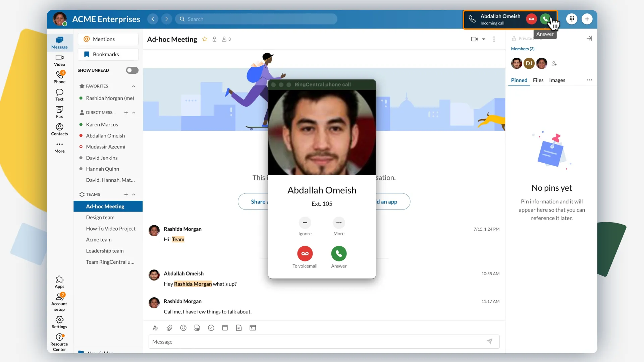Switch to the Files tab
Viewport: 644px width, 362px height.
point(538,80)
